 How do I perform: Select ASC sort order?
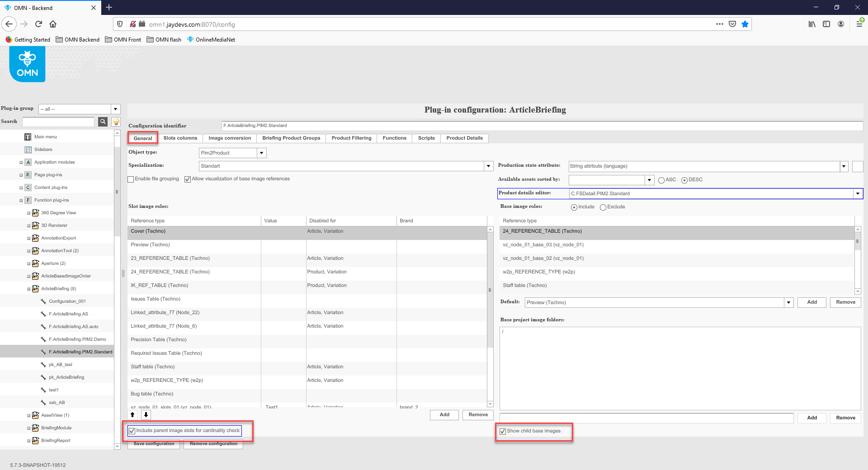661,180
